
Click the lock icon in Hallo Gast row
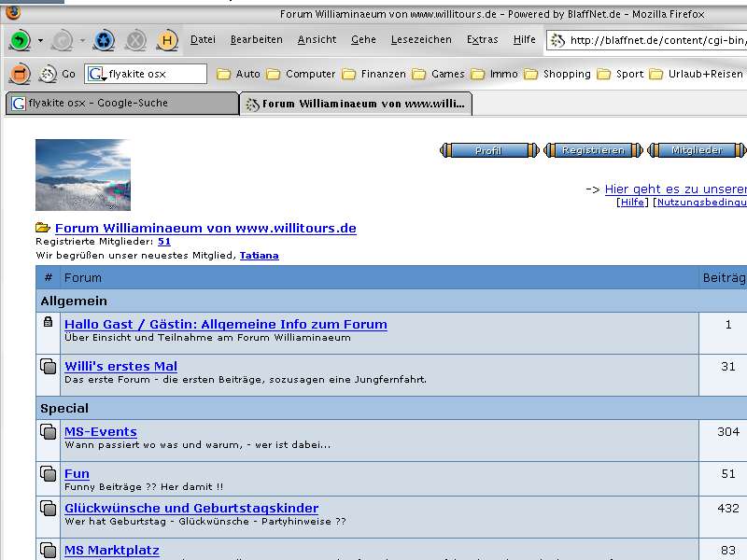pos(49,322)
